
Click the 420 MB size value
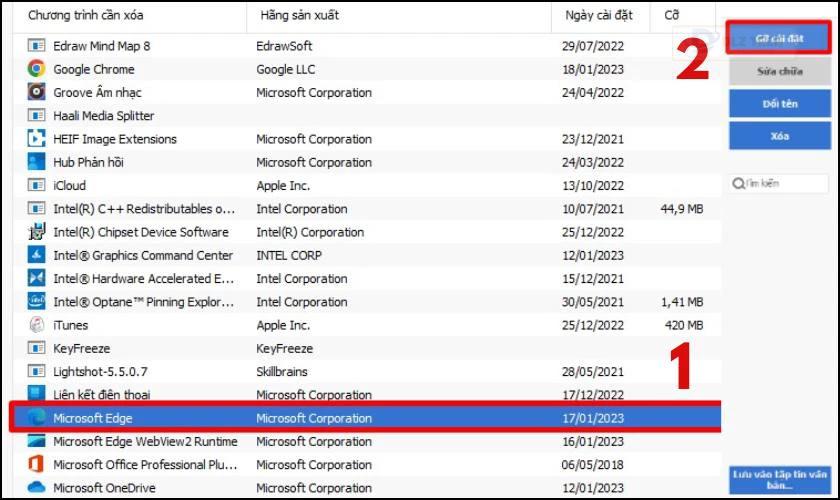click(684, 325)
